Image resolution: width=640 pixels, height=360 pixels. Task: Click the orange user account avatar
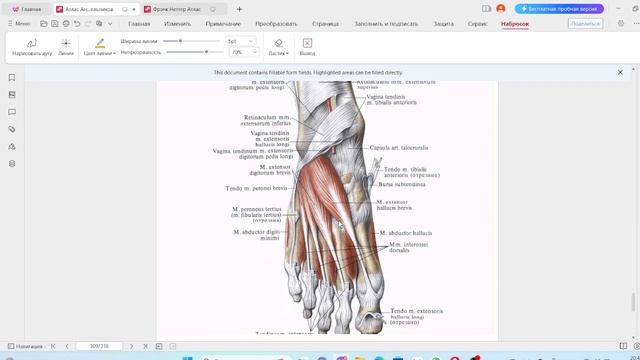pos(501,9)
